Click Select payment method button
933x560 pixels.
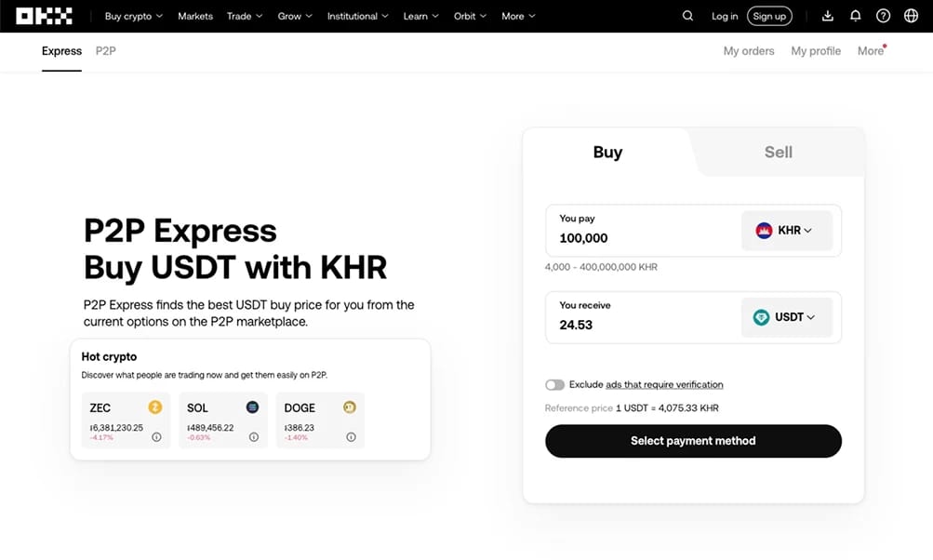693,441
